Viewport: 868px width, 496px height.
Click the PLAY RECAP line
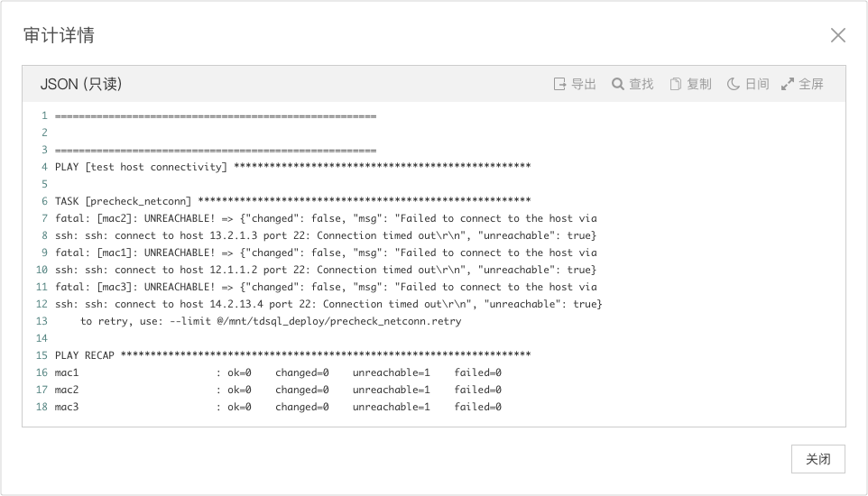(292, 355)
